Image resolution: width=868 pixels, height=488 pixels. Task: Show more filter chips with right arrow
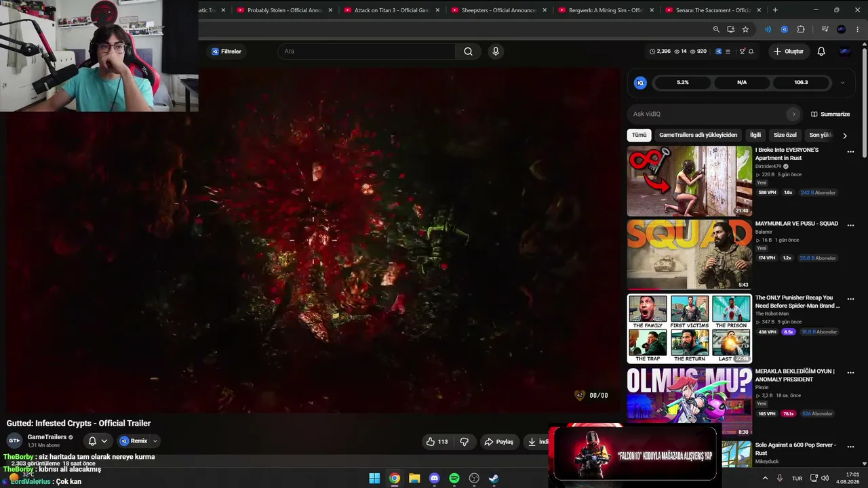click(x=844, y=136)
